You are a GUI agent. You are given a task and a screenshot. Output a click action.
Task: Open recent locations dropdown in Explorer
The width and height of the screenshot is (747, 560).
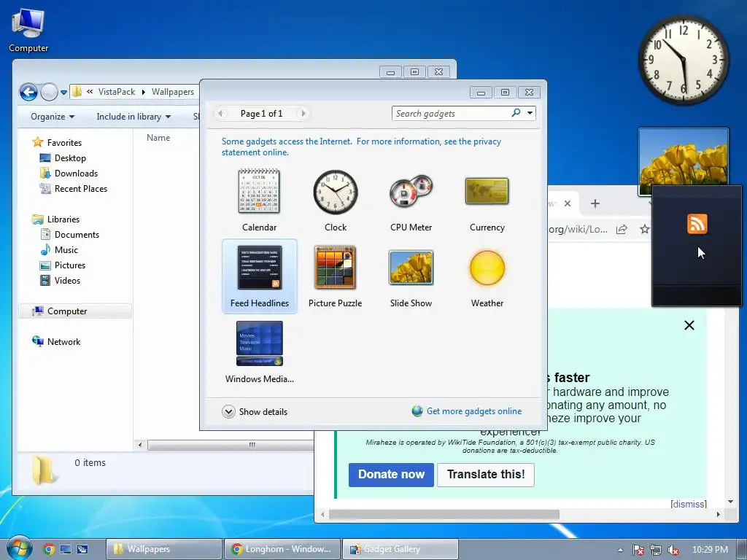point(64,93)
